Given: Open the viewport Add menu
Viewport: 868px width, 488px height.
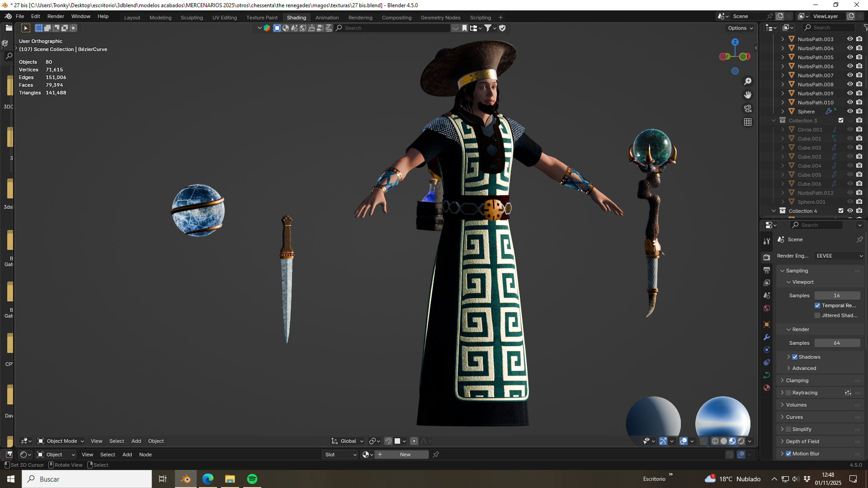Looking at the screenshot, I should click(136, 441).
